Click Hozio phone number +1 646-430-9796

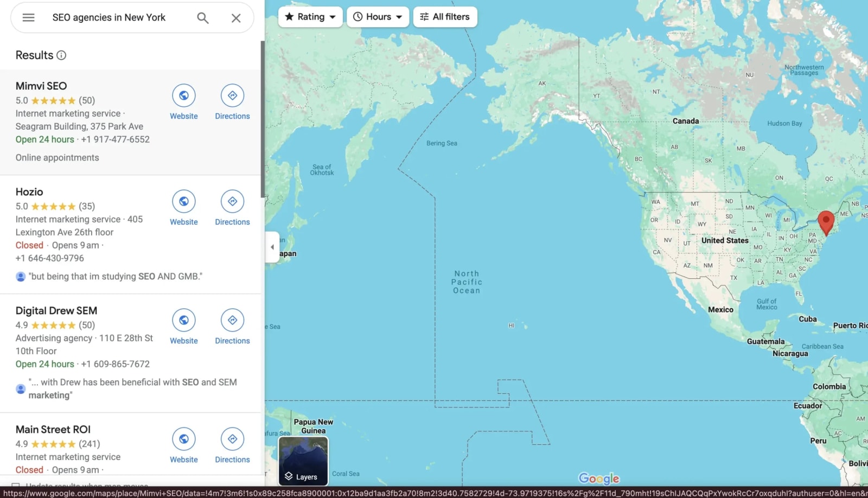[50, 258]
